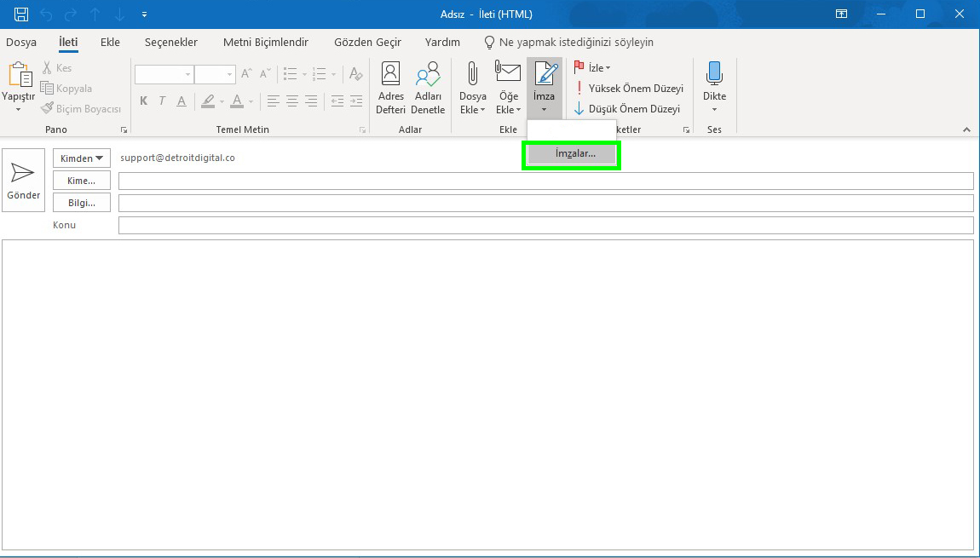
Task: Toggle italic formatting with the T button
Action: click(x=161, y=101)
